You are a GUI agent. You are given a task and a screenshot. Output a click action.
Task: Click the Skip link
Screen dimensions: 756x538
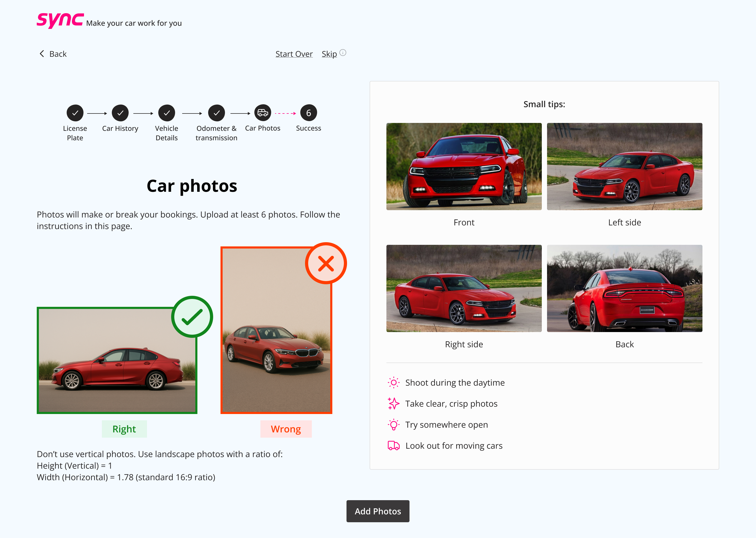pyautogui.click(x=329, y=54)
